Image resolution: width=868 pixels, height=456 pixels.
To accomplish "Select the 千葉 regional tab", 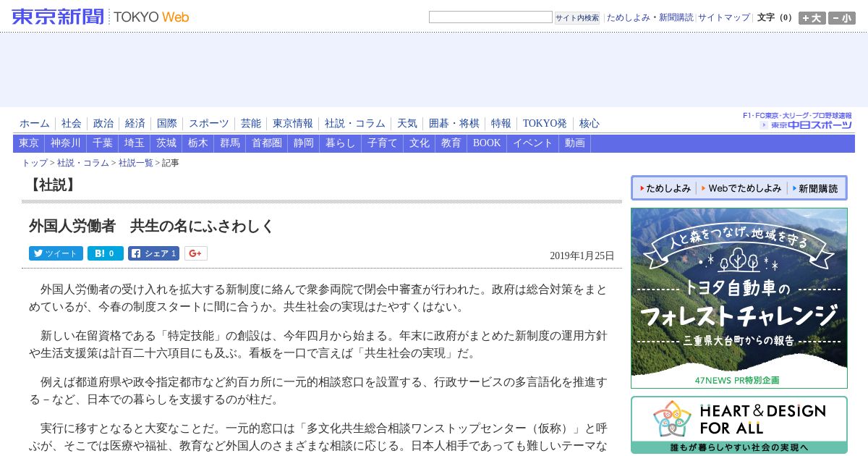I will 103,143.
